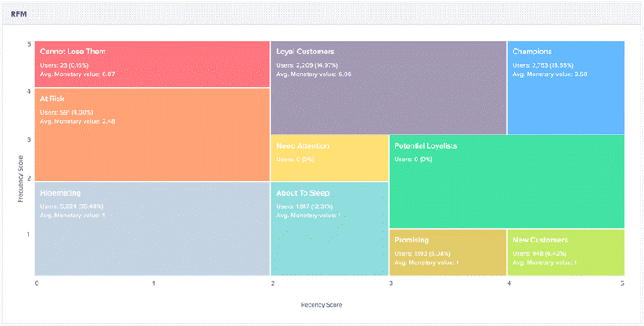Image resolution: width=644 pixels, height=326 pixels.
Task: Open the About To Sleep segment title
Action: (x=302, y=193)
